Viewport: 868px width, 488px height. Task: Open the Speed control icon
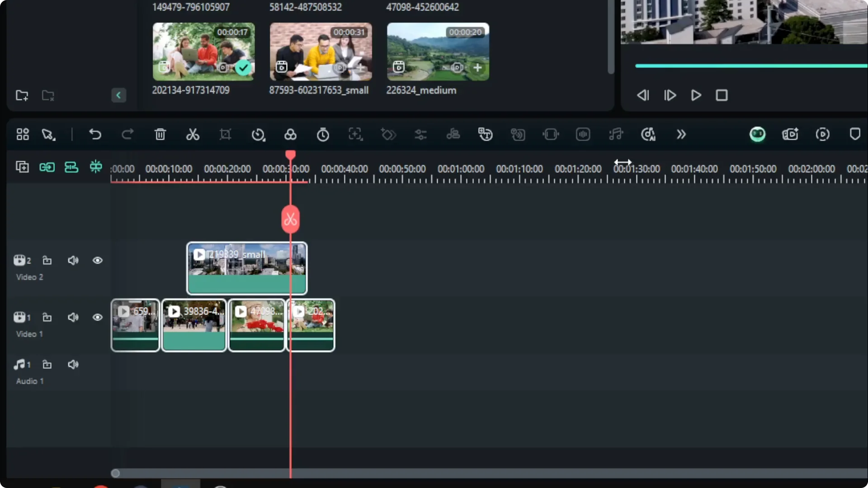coord(258,134)
